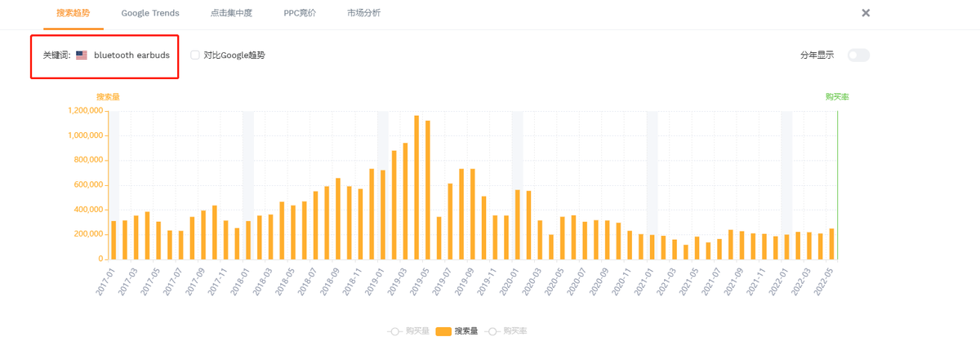Toggle the 购买量 legend series marker
980x359 pixels.
pos(395,331)
